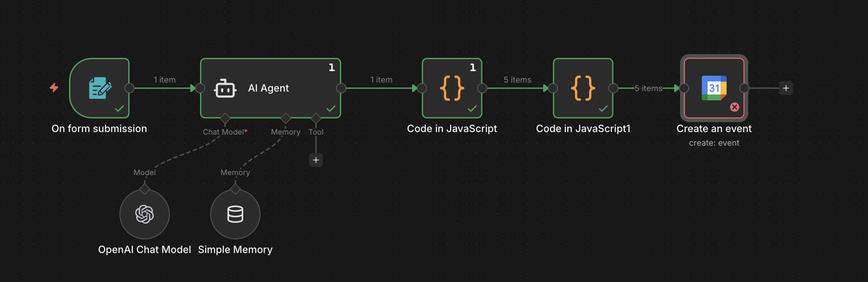Click the green success checkmark on AI Agent
Viewport: 868px width, 282px height.
point(331,109)
